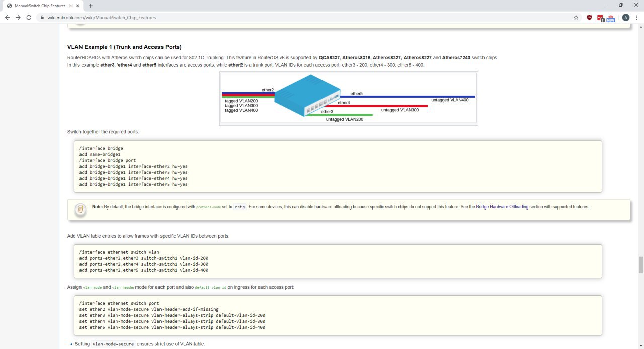Screen dimensions: 644x349
Task: Click 'default-vlan-id' in the Assign sentence
Action: pyautogui.click(x=210, y=287)
